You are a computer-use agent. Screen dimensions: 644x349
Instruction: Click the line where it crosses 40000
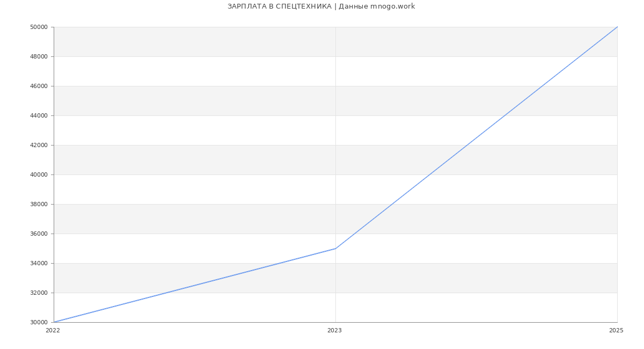pos(429,174)
